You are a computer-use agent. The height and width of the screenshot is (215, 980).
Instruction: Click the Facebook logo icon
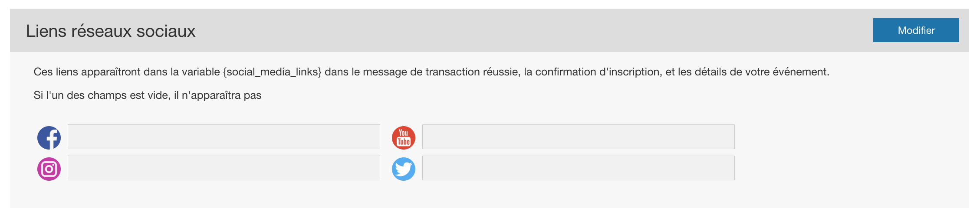(x=49, y=138)
